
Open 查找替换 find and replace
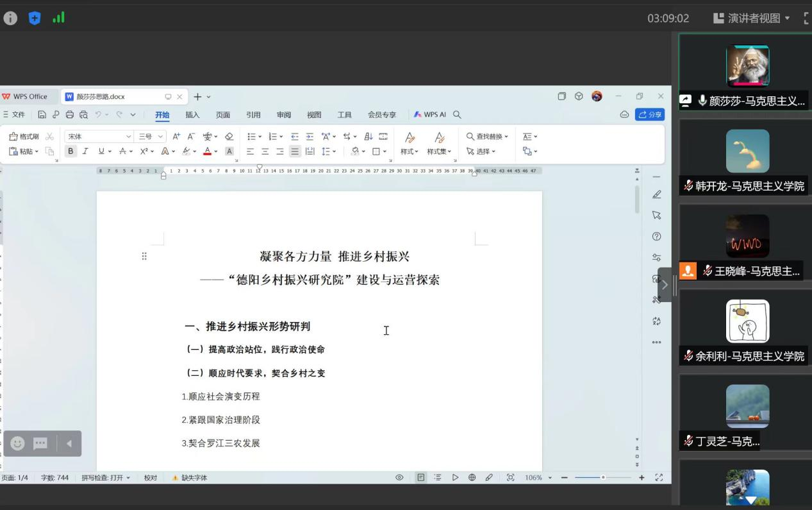(487, 137)
